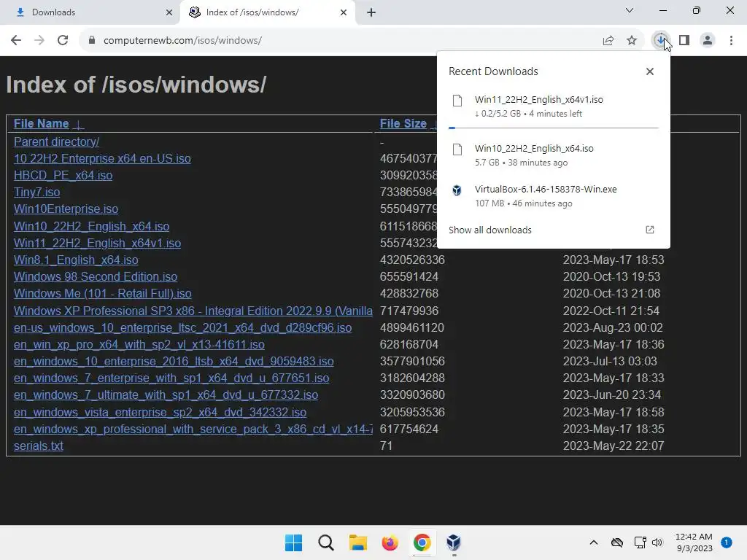
Task: Click the Chrome downloads toolbar icon
Action: (660, 41)
